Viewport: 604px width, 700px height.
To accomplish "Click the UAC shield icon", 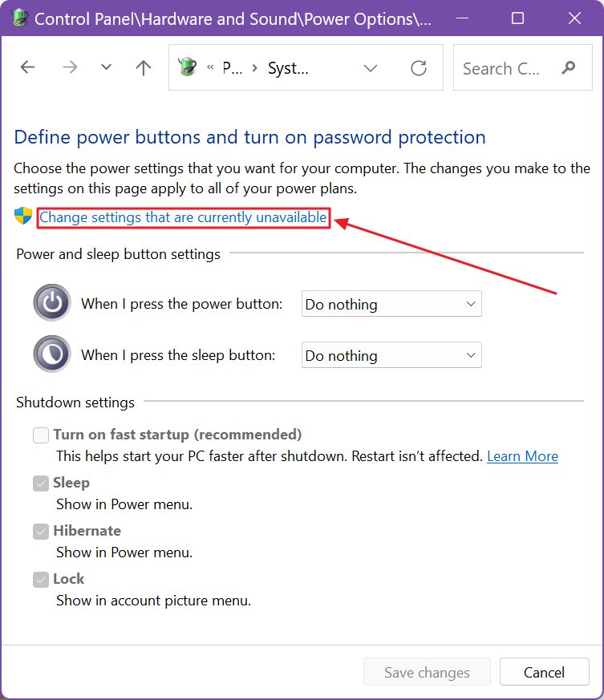I will (22, 217).
